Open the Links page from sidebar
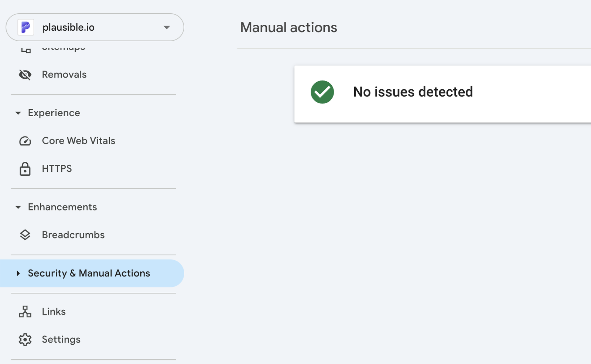This screenshot has width=591, height=364. point(54,311)
